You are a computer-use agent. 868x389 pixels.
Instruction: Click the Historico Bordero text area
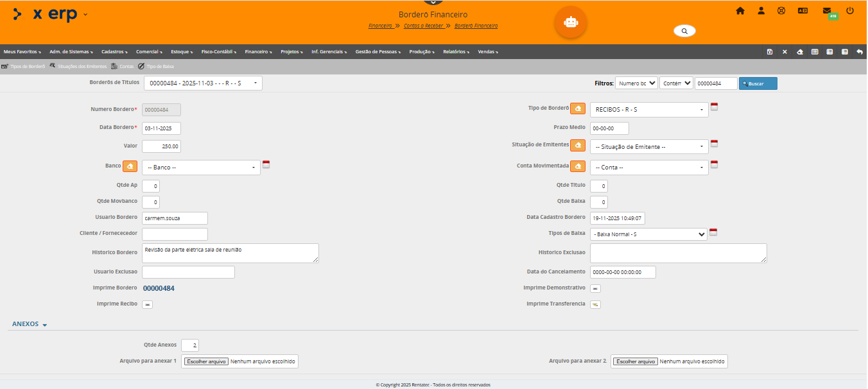[230, 253]
